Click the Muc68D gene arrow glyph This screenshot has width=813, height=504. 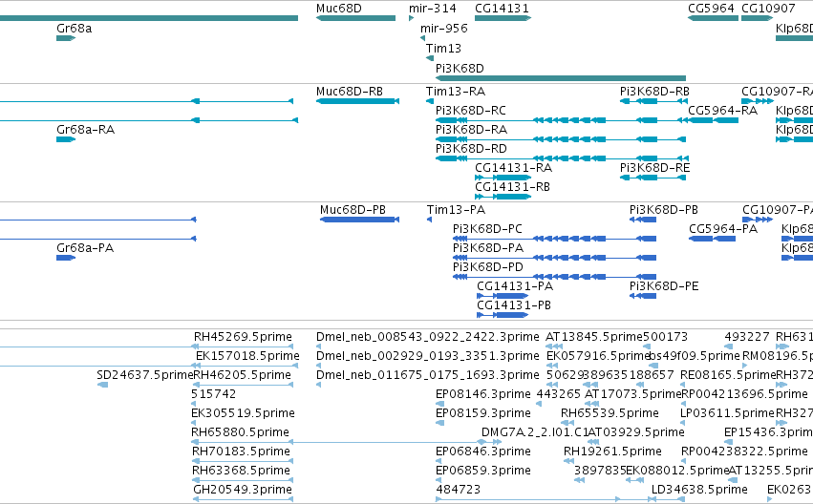tap(355, 18)
